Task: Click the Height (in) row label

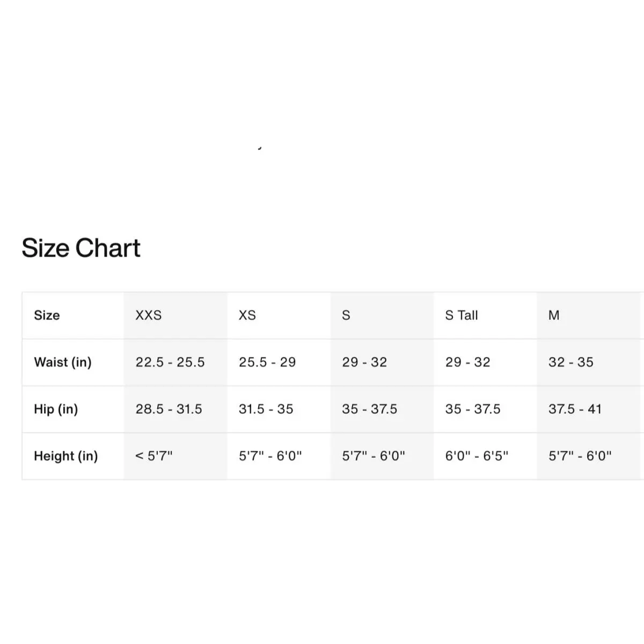Action: click(x=66, y=456)
